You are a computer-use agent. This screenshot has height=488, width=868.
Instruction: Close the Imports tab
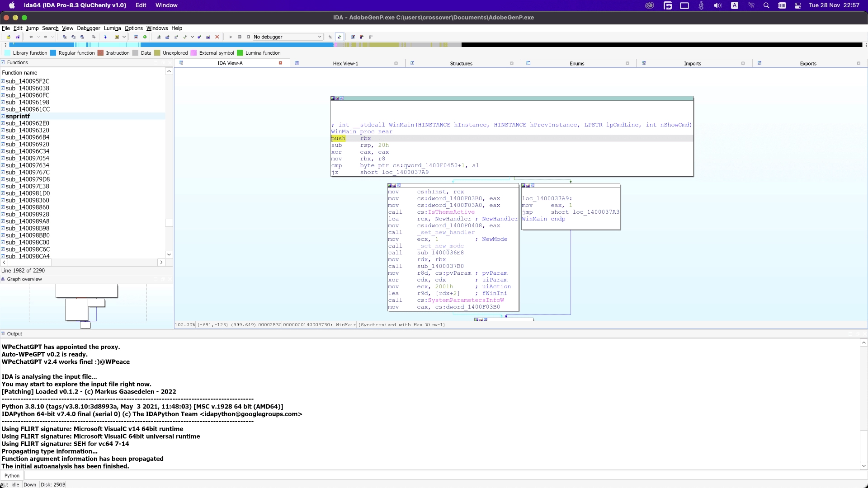[x=743, y=63]
